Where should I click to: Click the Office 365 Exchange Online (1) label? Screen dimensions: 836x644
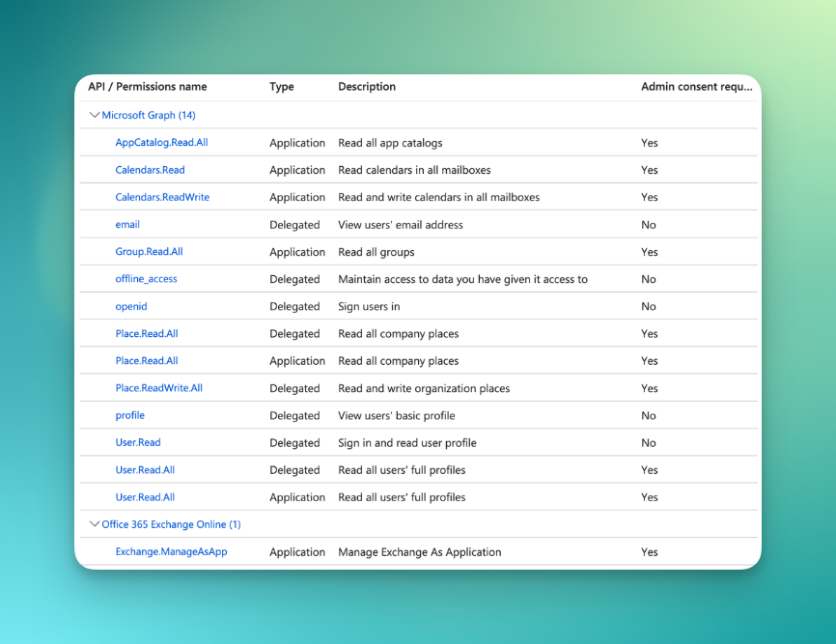[x=171, y=524]
